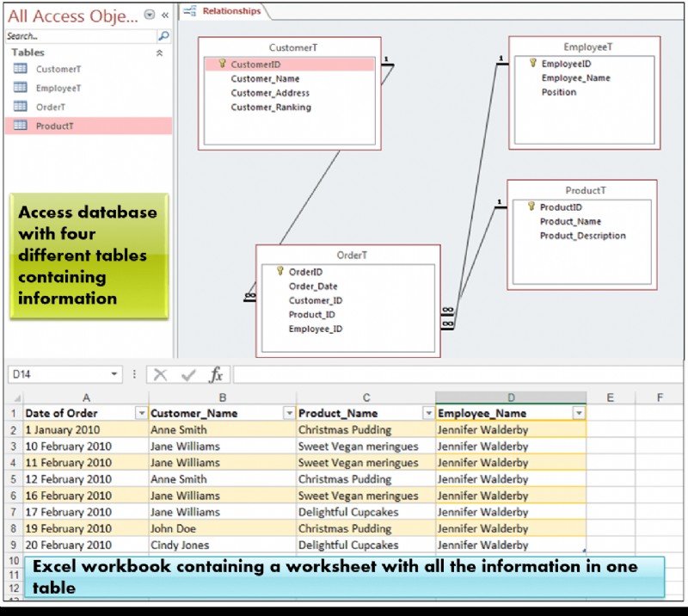Collapse the Tables group in the navigation pane
The width and height of the screenshot is (688, 616).
(160, 52)
